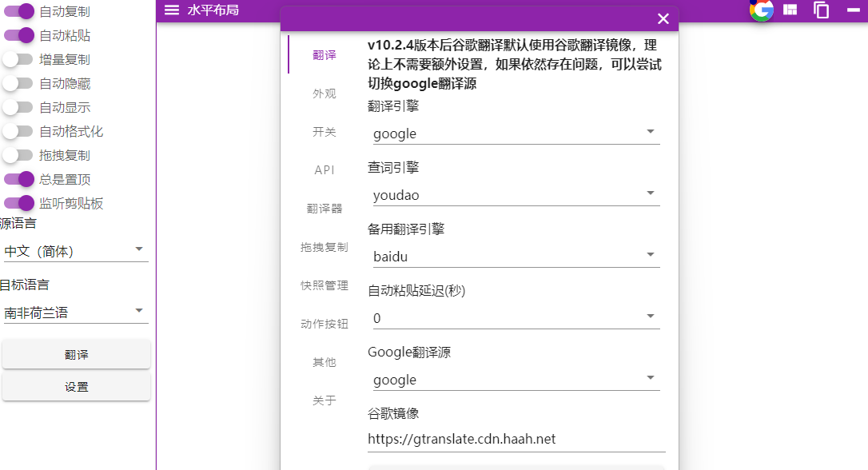The width and height of the screenshot is (868, 470).
Task: Turn off the 监听剪贴板 toggle
Action: (18, 203)
